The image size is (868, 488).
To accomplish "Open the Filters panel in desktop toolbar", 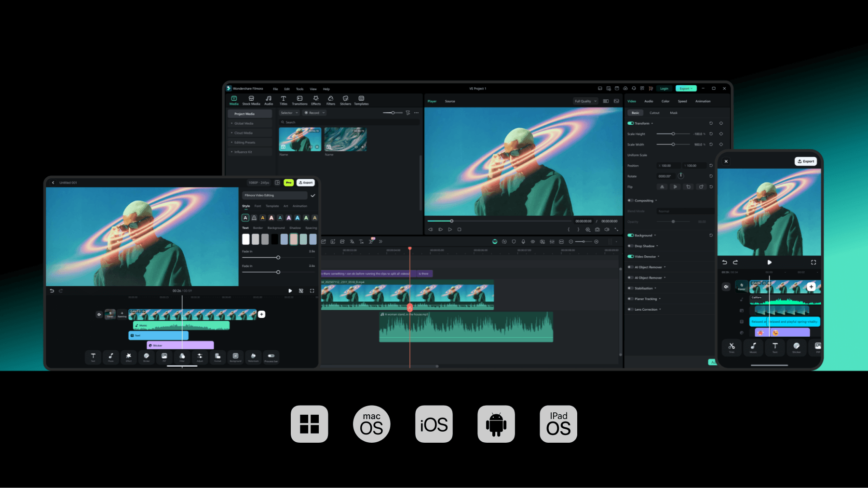I will coord(331,100).
